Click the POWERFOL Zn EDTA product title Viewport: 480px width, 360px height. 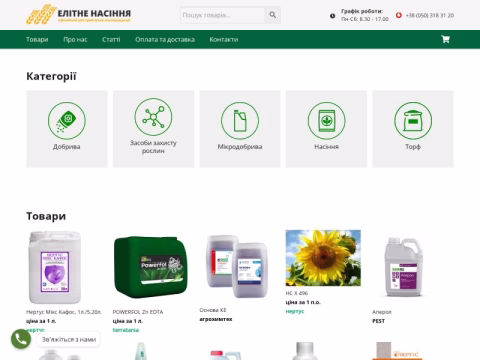(x=138, y=312)
